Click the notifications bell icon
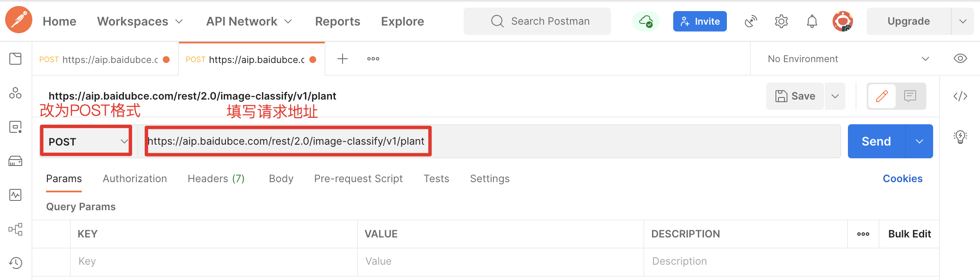Image resolution: width=980 pixels, height=280 pixels. point(812,21)
